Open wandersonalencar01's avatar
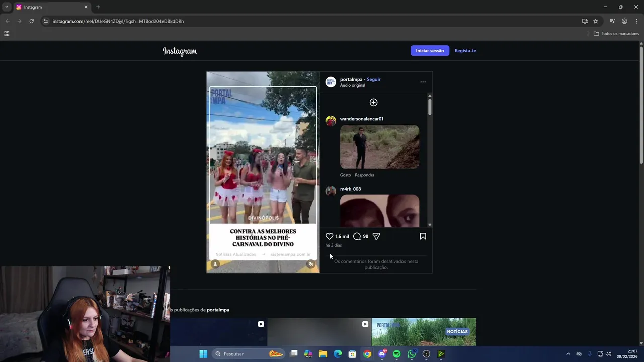Screen dimensions: 644x362 (331, 121)
